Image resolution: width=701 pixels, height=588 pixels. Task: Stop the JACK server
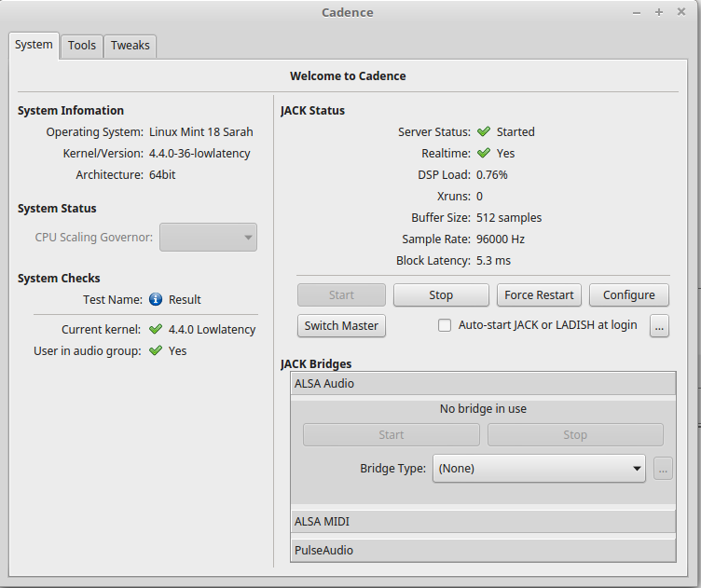pyautogui.click(x=441, y=294)
